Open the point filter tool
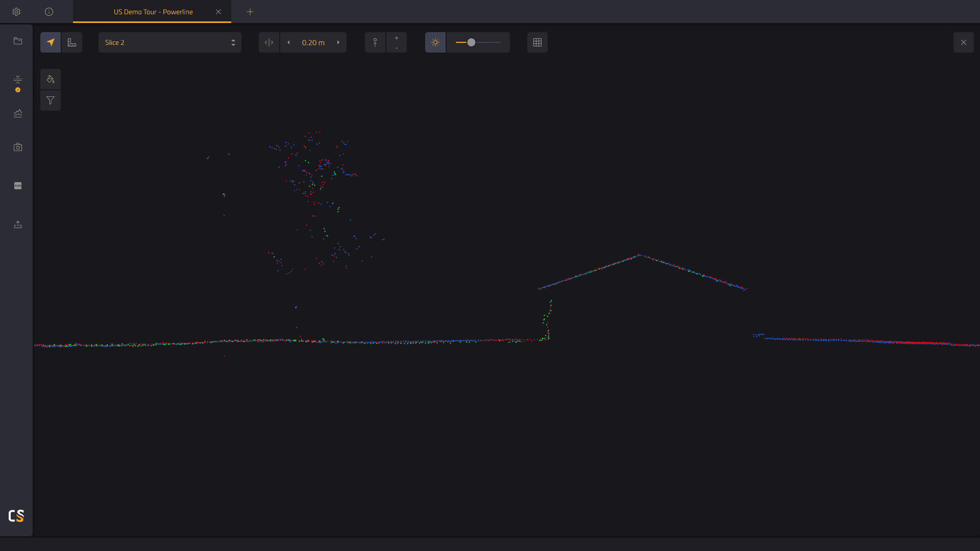980x551 pixels. coord(51,101)
